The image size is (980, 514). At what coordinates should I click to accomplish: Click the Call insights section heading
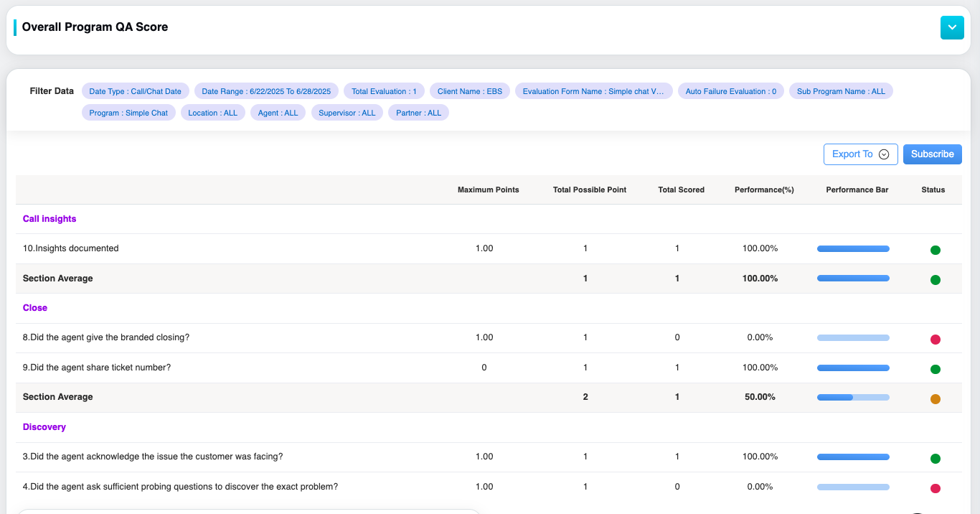pyautogui.click(x=50, y=219)
